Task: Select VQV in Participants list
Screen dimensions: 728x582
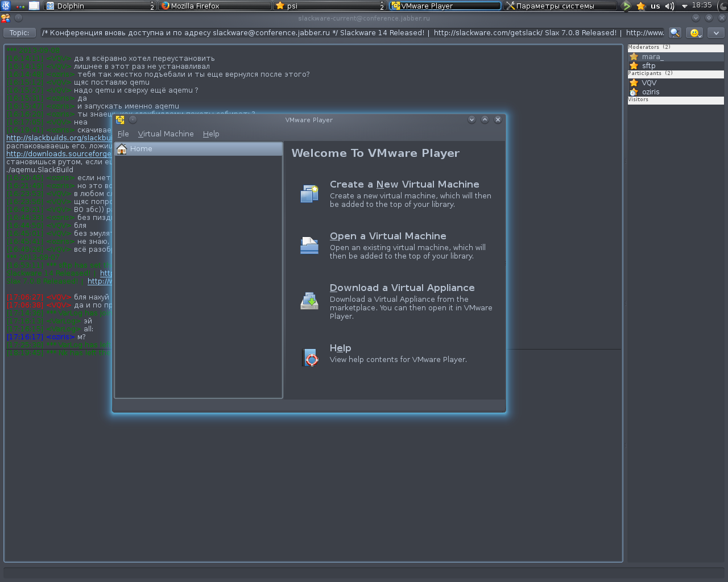Action: pyautogui.click(x=676, y=83)
